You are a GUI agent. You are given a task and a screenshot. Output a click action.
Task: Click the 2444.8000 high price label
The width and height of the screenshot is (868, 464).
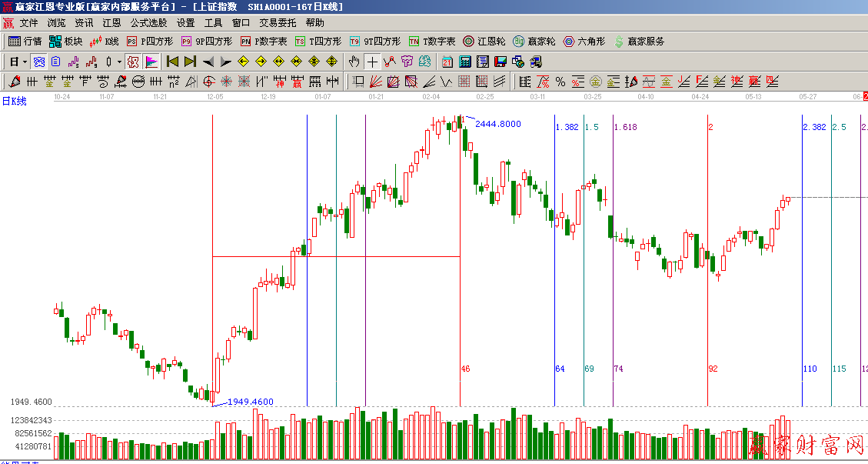(x=497, y=124)
